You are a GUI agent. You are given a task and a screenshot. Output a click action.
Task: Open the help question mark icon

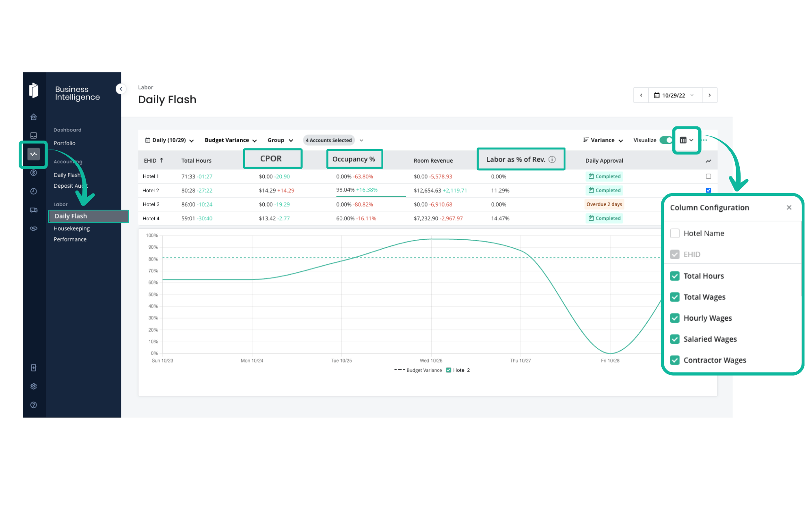click(x=34, y=405)
